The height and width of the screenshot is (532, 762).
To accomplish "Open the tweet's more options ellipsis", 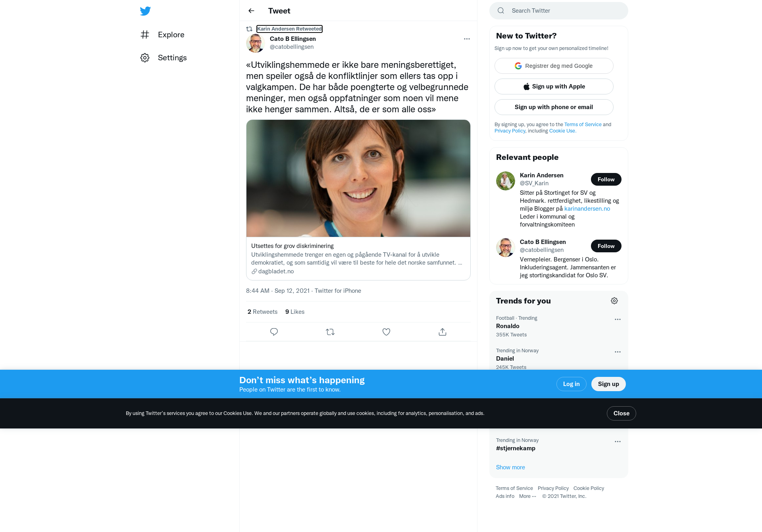I will tap(467, 38).
